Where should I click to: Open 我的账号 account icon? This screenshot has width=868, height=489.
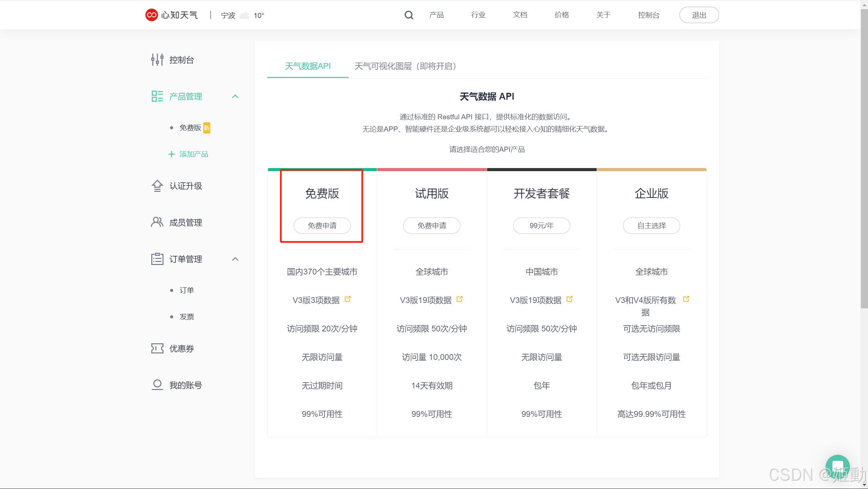tap(157, 385)
